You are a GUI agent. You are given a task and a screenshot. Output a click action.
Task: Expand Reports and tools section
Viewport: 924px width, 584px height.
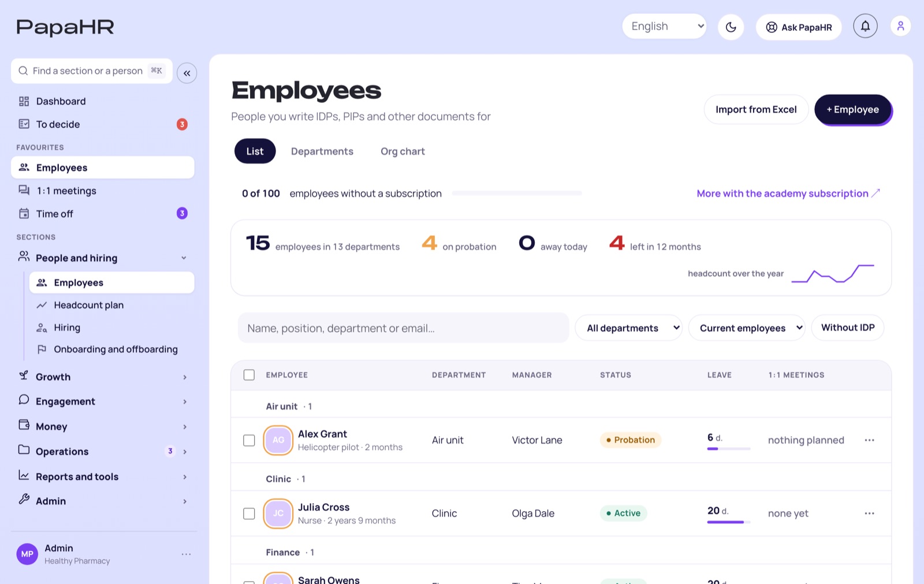pyautogui.click(x=103, y=477)
